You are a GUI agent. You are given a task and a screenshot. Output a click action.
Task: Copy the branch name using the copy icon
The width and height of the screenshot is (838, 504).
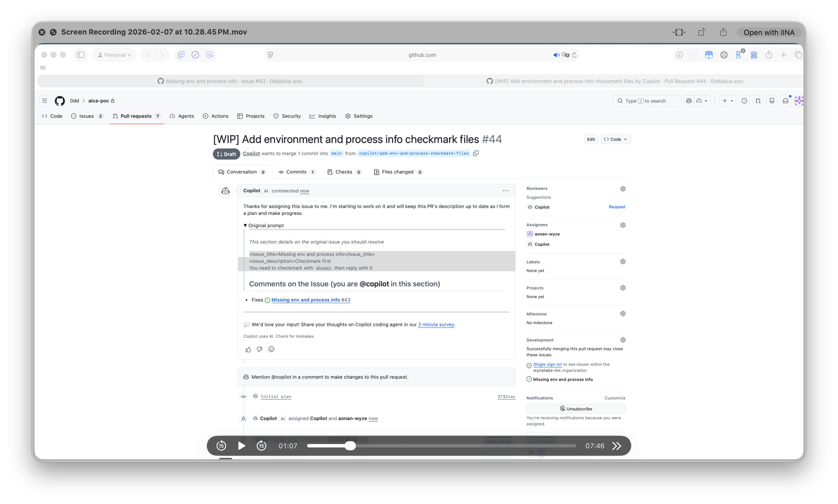coord(475,153)
